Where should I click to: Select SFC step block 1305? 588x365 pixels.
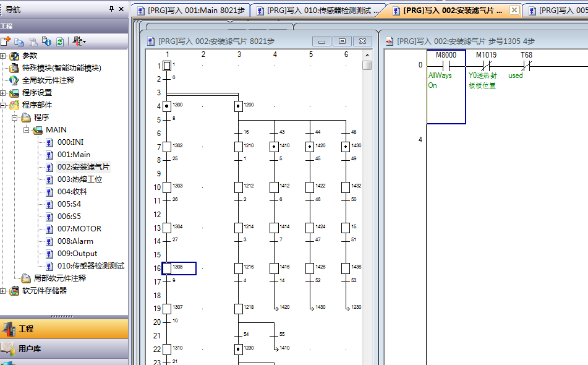[x=167, y=268]
